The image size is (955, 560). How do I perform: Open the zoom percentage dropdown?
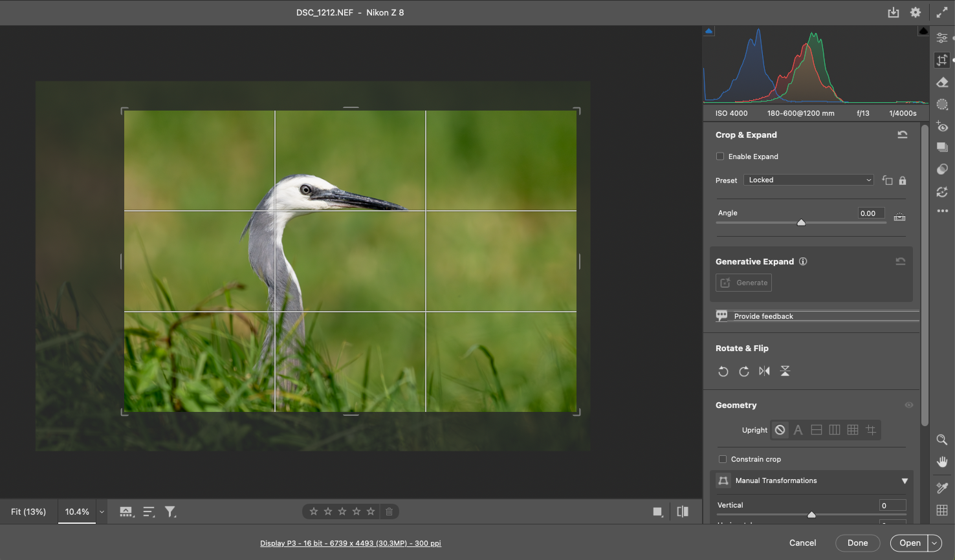click(102, 512)
